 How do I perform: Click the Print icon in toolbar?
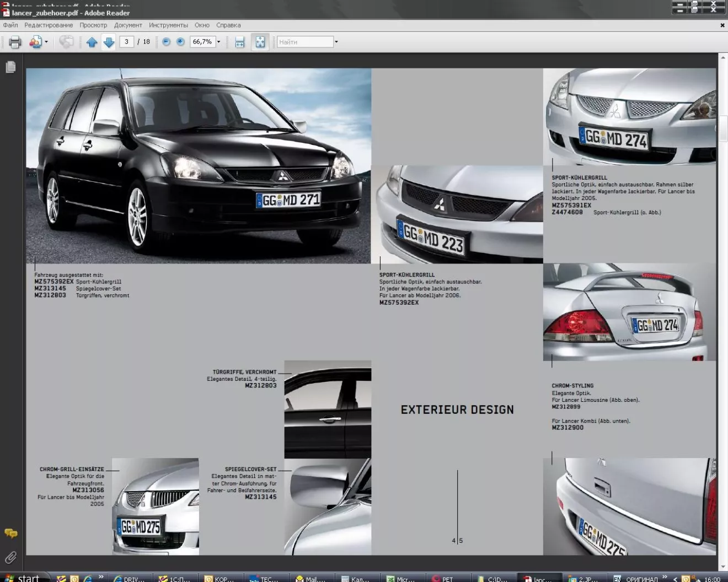coord(15,42)
